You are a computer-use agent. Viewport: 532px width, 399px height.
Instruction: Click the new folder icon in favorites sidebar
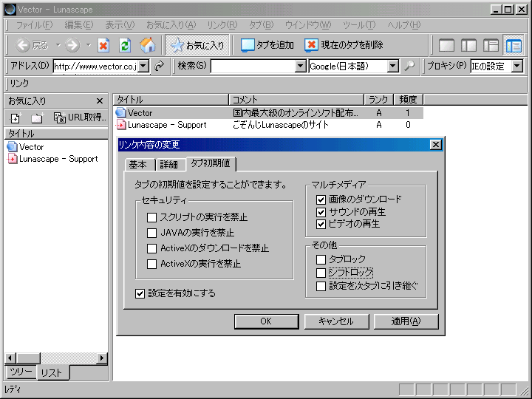click(37, 117)
